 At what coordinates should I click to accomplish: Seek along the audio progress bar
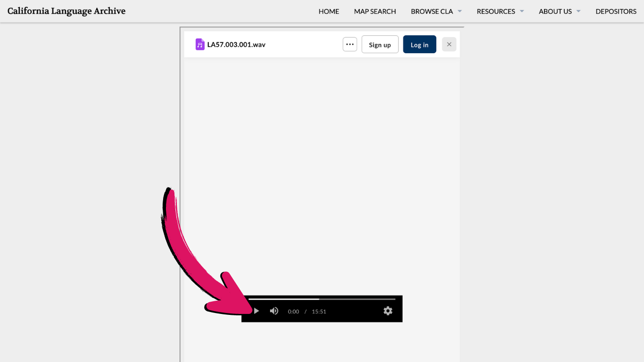click(x=322, y=299)
